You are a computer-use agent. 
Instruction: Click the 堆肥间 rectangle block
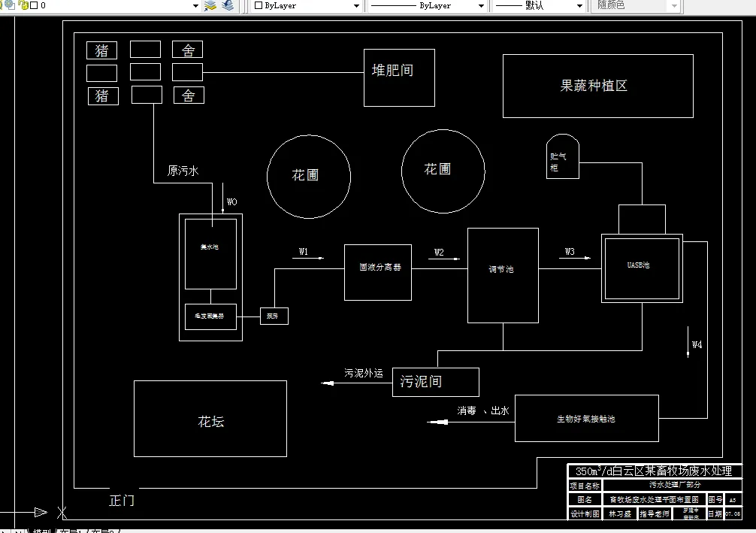[x=399, y=77]
